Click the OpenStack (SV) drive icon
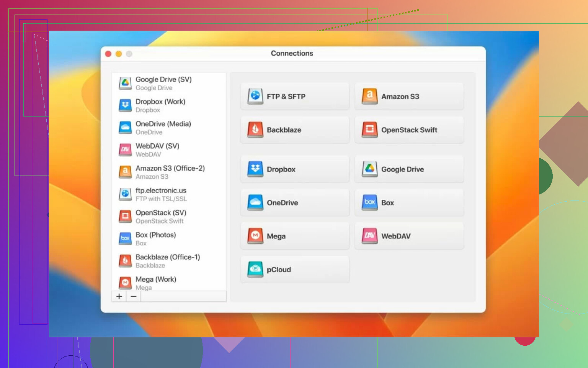This screenshot has width=588, height=368. tap(125, 217)
